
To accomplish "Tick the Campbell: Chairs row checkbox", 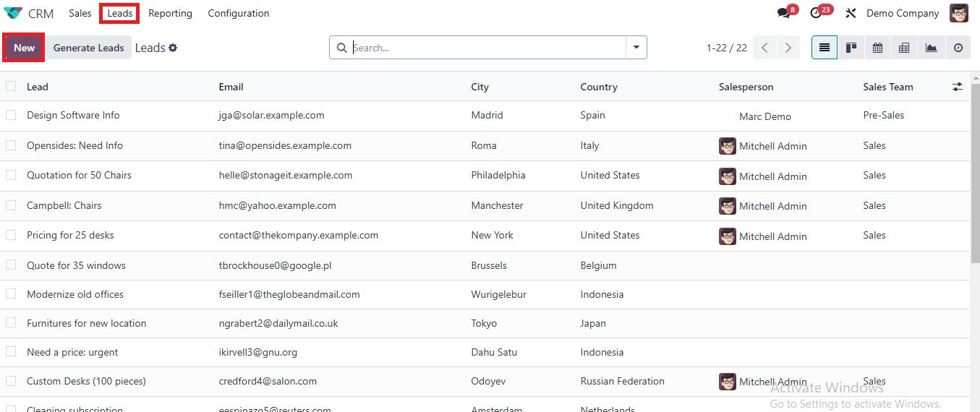I will coord(11,205).
